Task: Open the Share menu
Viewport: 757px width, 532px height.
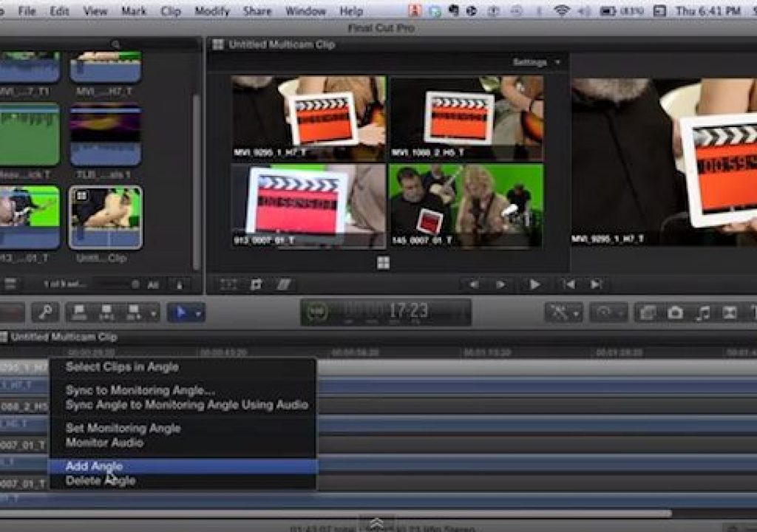Action: tap(257, 10)
